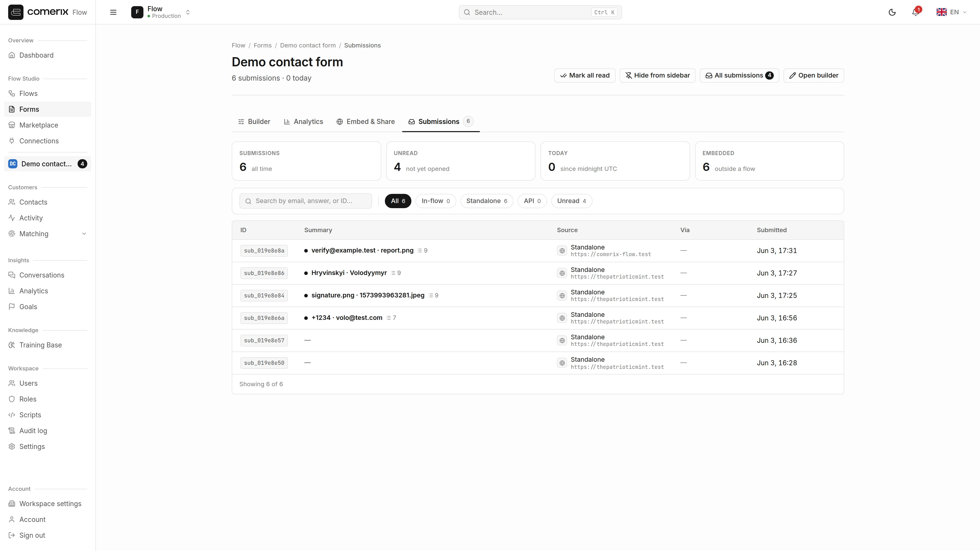Open Settings in the sidebar
Viewport: 980px width, 551px height.
(x=47, y=447)
